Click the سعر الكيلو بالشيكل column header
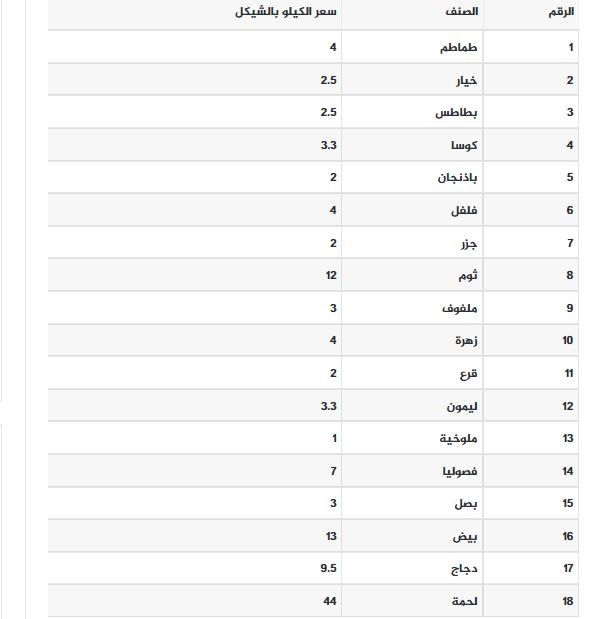Viewport: 600px width, 619px height. click(x=286, y=12)
